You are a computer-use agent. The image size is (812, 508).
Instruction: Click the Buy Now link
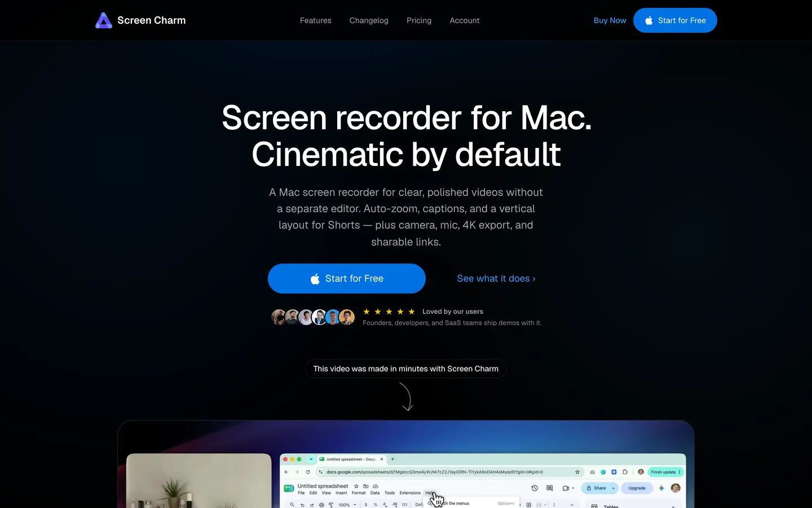(610, 20)
